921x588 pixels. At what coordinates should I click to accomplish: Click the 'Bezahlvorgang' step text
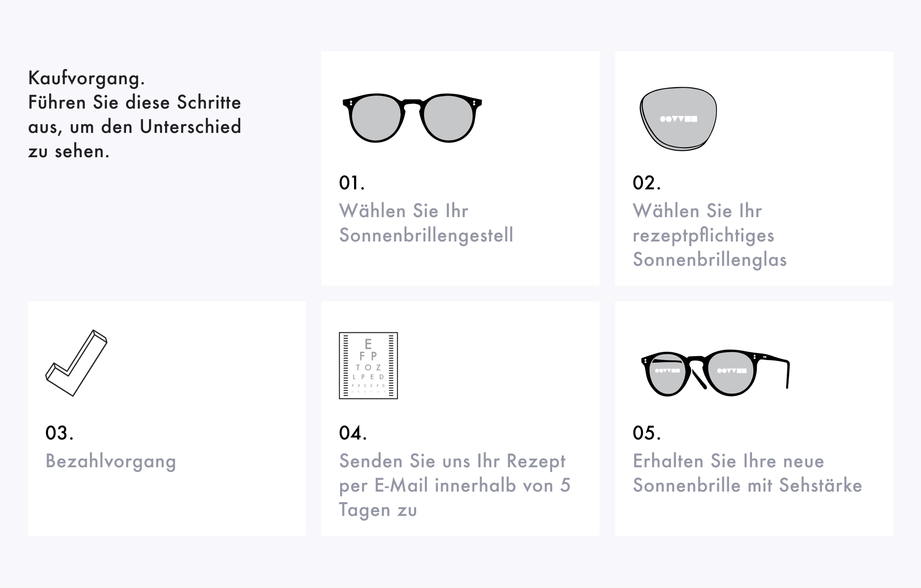click(x=111, y=462)
